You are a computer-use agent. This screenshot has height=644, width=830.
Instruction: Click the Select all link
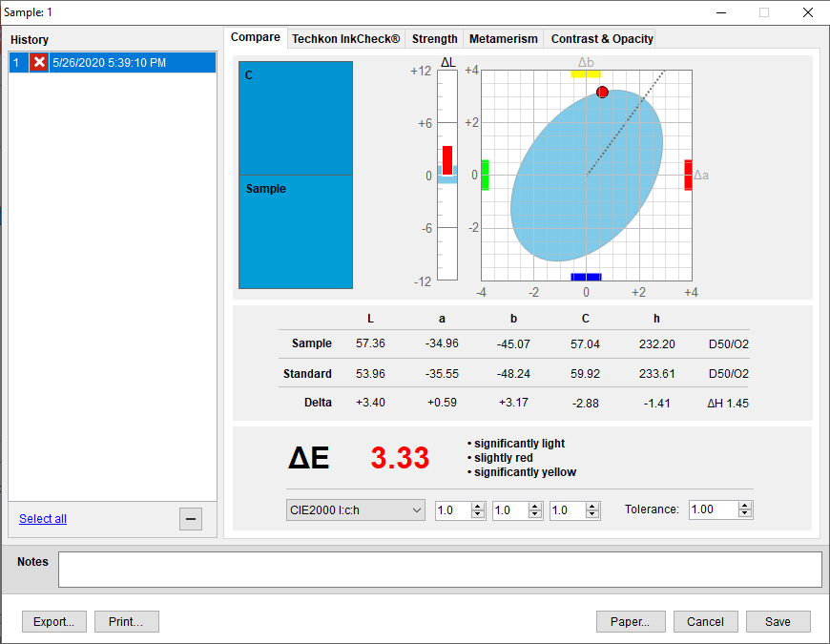click(43, 519)
